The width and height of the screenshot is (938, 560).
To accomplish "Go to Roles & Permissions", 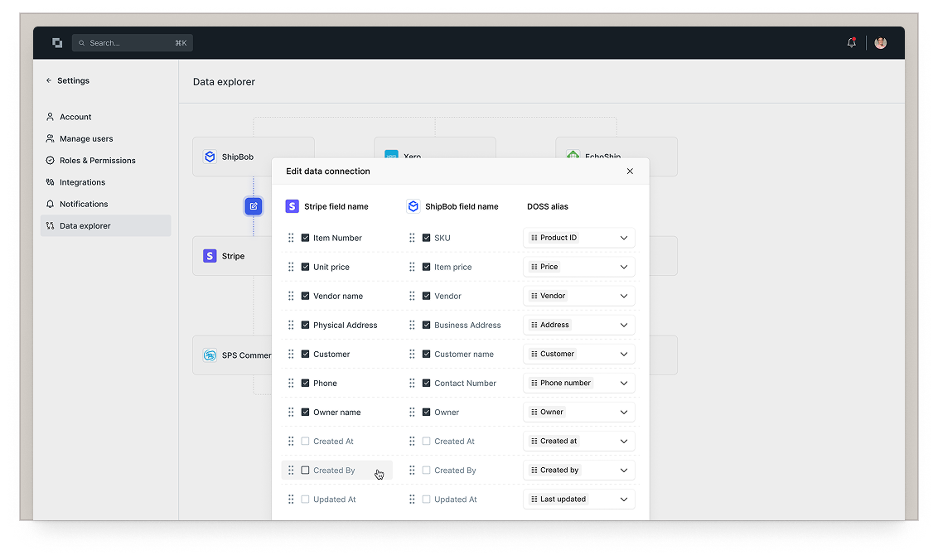I will [97, 161].
